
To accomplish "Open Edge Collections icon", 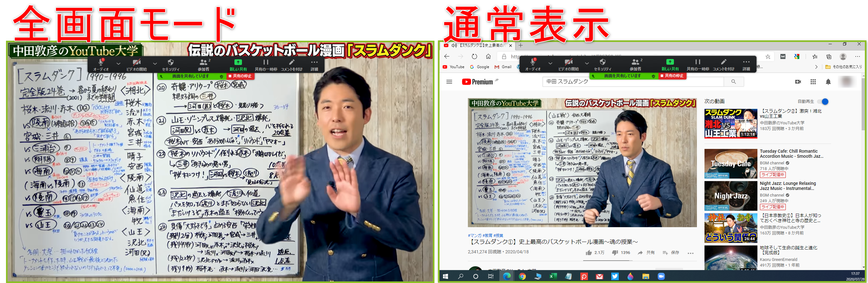I will pyautogui.click(x=829, y=57).
